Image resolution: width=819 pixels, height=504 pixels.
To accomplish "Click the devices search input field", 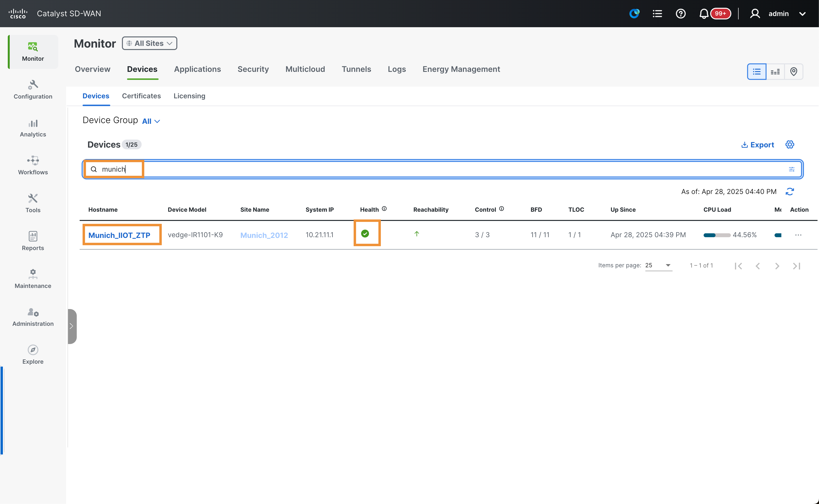I will click(443, 169).
